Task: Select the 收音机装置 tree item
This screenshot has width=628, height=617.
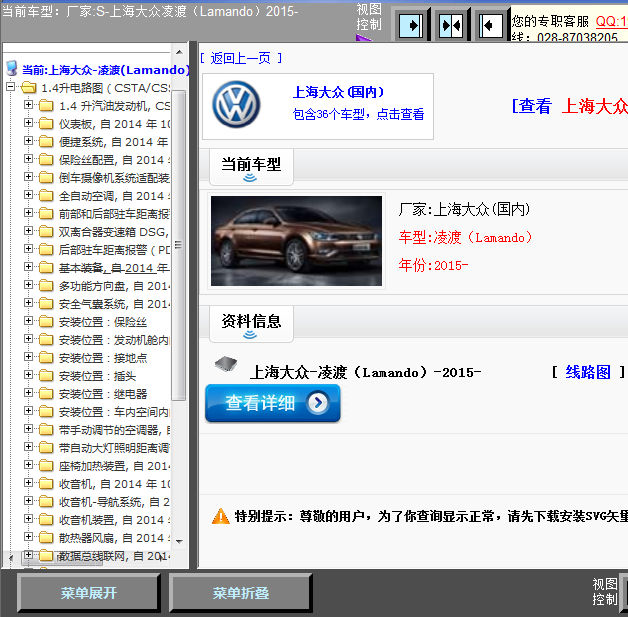Action: [x=114, y=520]
